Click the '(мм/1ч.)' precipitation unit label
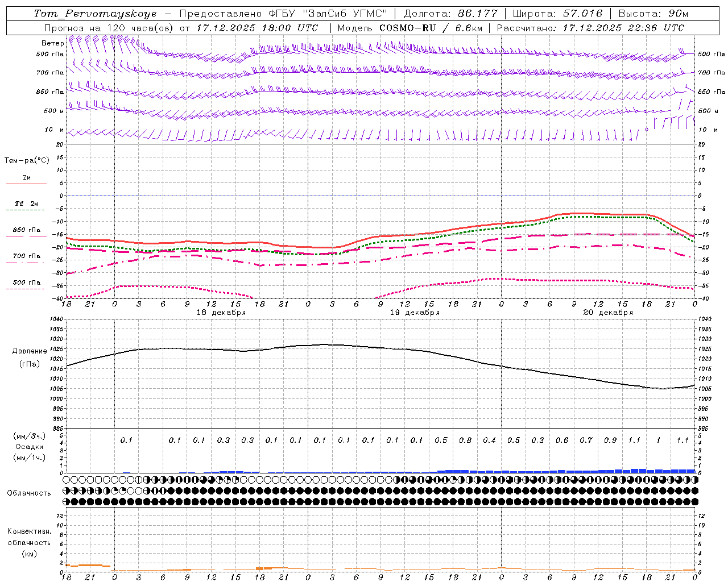 point(30,458)
